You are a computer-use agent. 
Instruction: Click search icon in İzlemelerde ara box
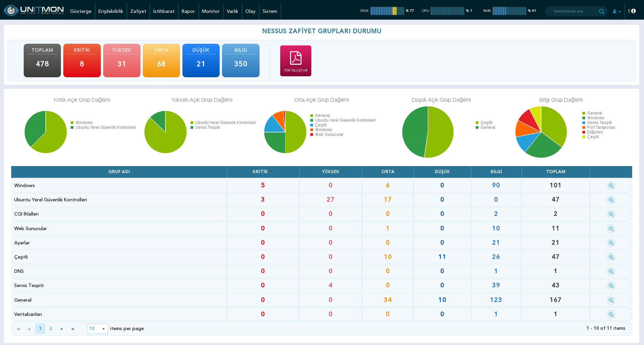[x=601, y=11]
